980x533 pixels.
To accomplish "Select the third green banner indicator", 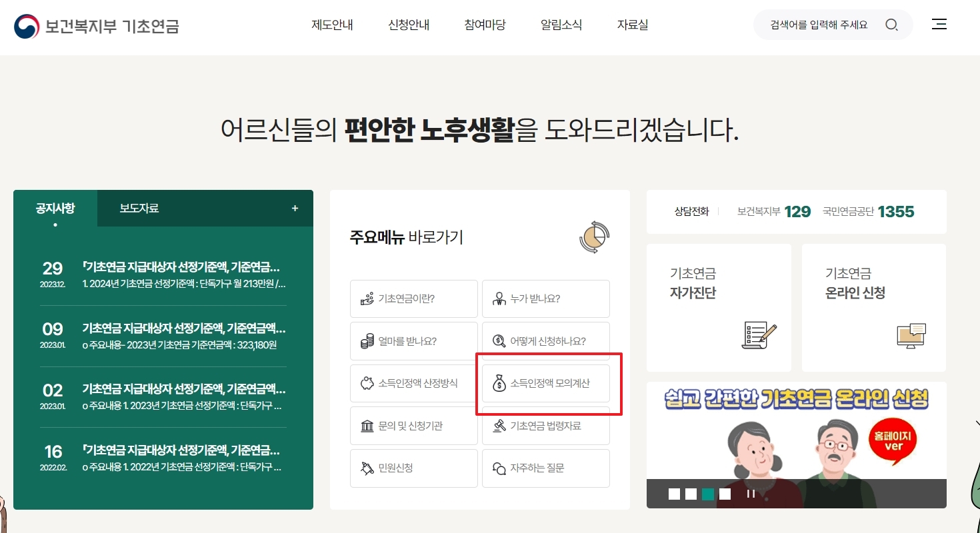I will [708, 494].
